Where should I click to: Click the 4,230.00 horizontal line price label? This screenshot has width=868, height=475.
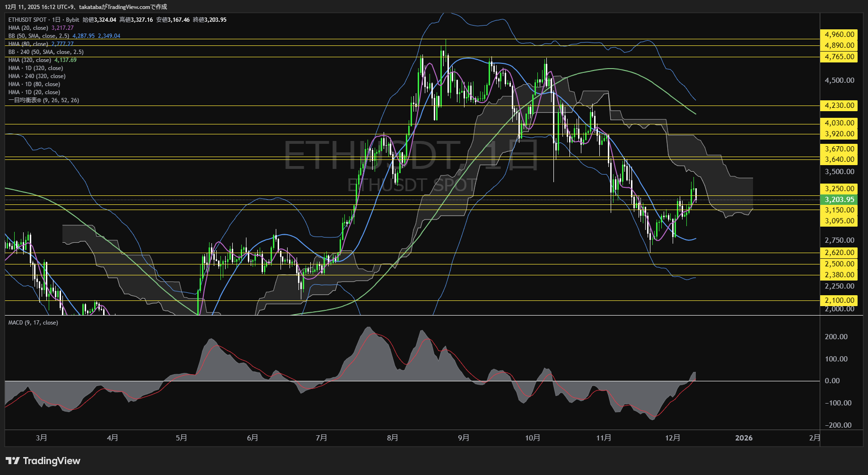click(x=839, y=106)
